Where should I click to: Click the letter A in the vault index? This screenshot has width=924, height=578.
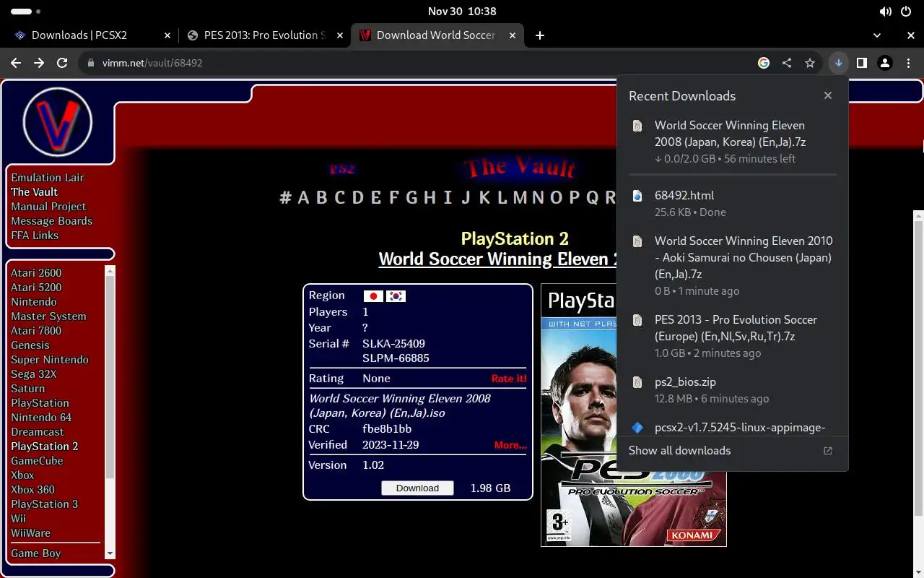pyautogui.click(x=303, y=198)
